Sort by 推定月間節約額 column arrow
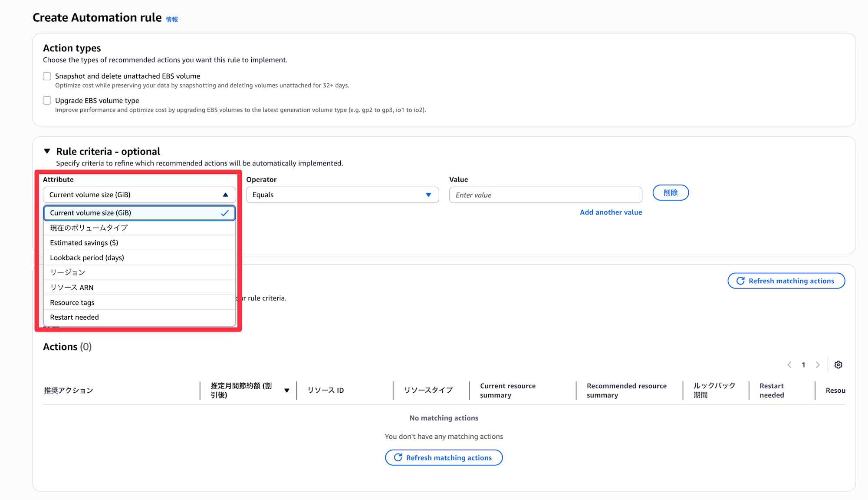This screenshot has width=868, height=500. [x=286, y=391]
